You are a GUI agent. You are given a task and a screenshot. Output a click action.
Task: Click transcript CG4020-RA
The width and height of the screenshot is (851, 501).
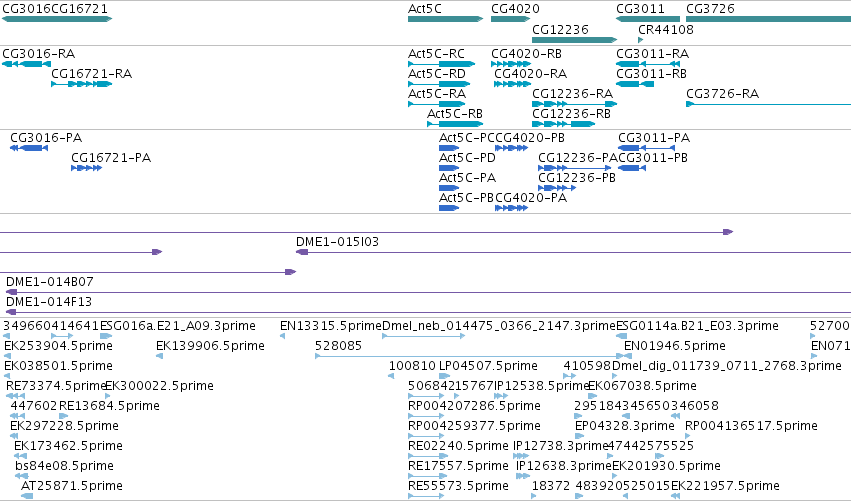point(512,84)
